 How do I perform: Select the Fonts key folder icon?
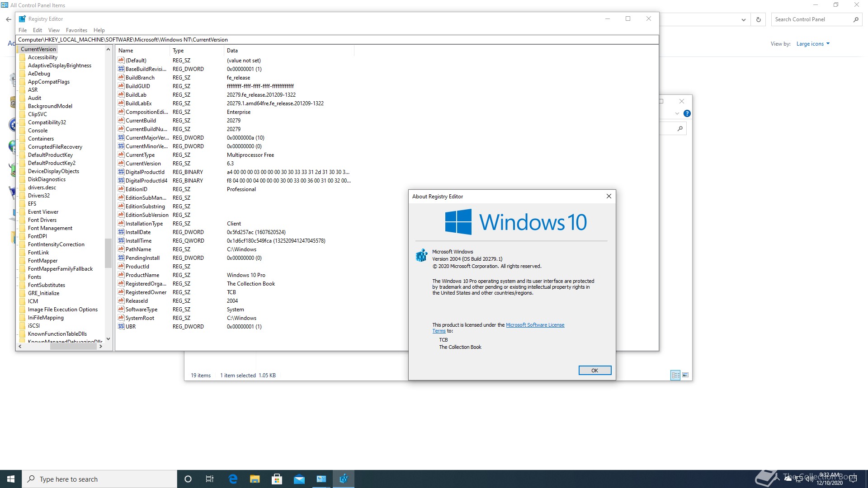tap(22, 277)
